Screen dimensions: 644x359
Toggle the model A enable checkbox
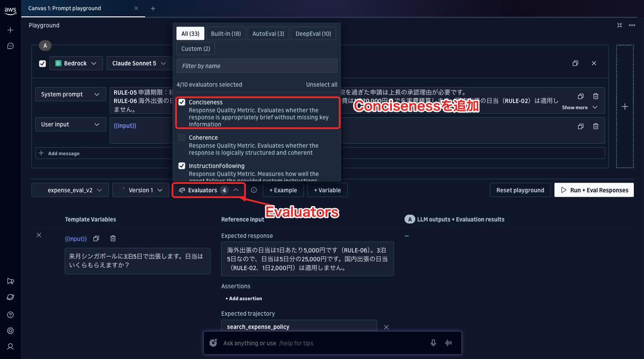click(x=42, y=64)
